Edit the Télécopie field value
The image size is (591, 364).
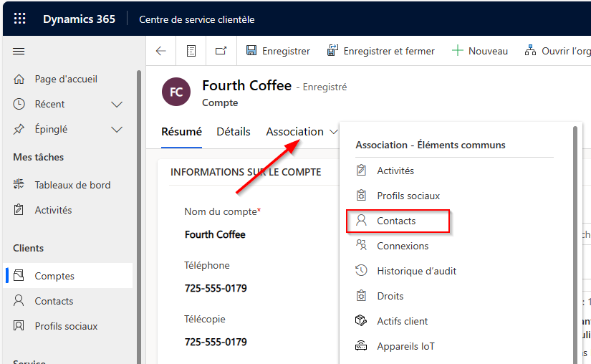[216, 342]
